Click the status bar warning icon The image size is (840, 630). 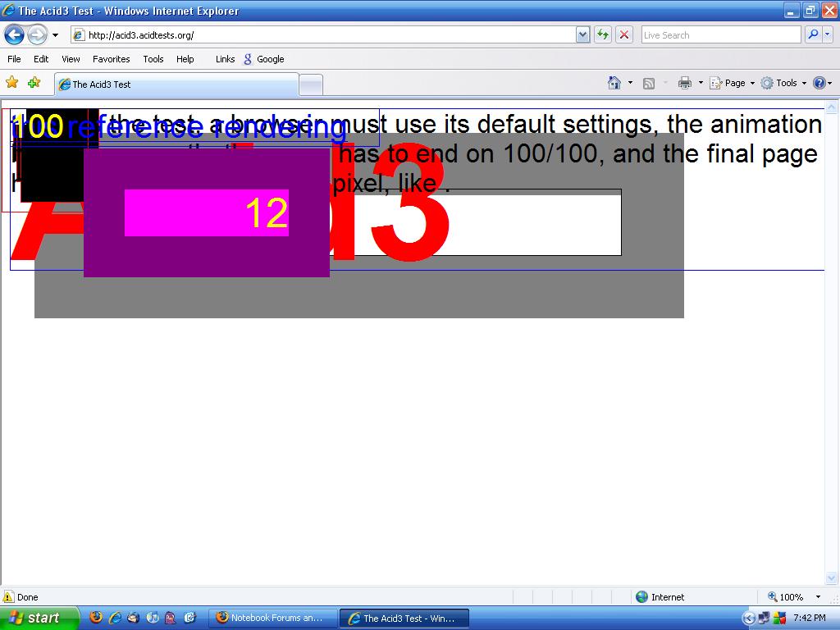click(8, 597)
